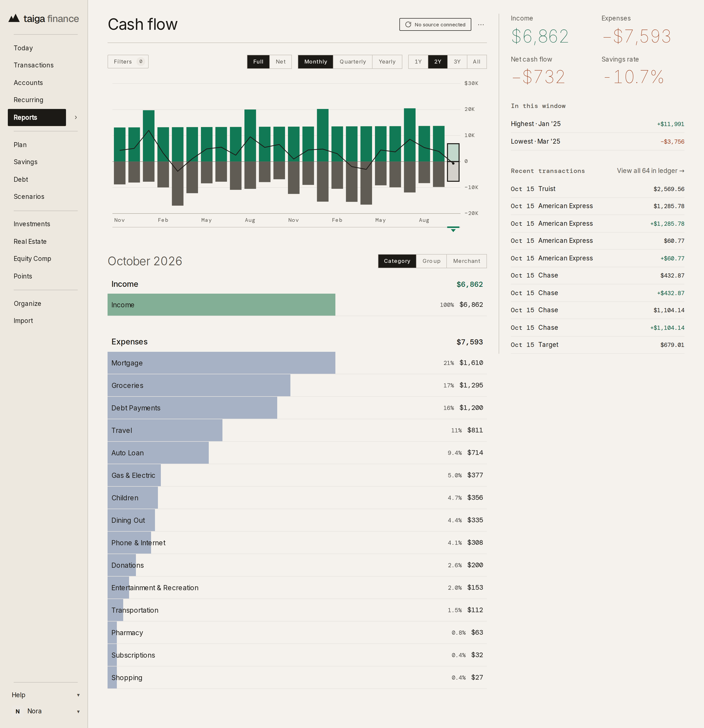Choose the All time range

tap(477, 62)
